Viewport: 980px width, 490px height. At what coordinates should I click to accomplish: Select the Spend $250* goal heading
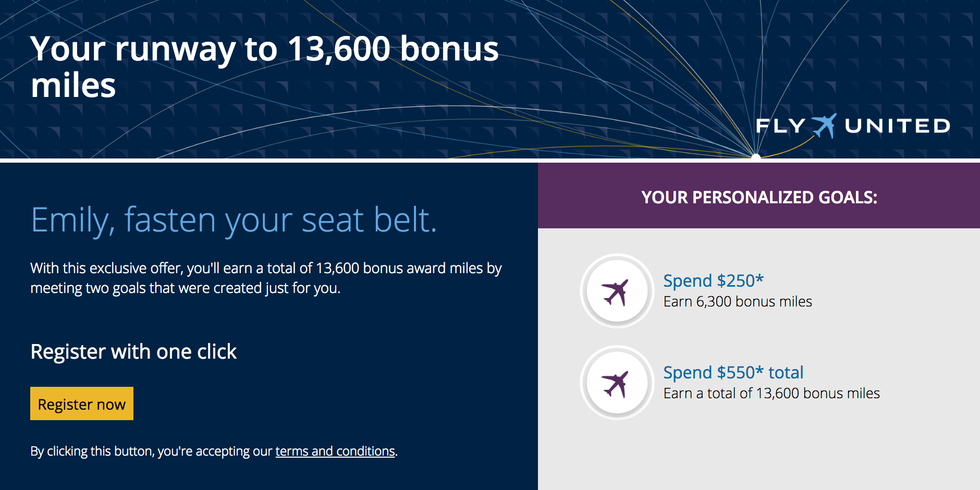[713, 280]
